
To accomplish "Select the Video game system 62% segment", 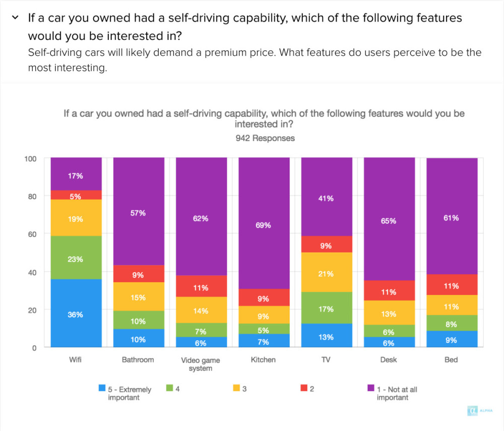I will point(201,216).
